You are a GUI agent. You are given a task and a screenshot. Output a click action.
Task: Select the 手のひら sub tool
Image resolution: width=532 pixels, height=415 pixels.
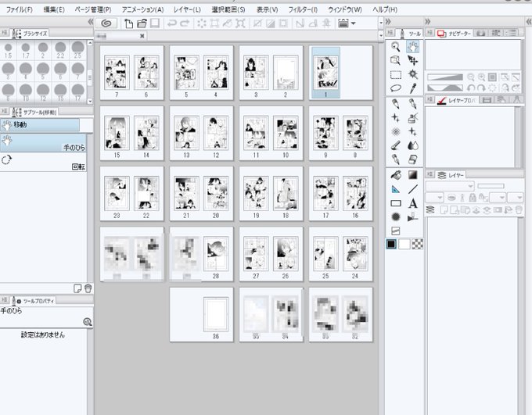(43, 142)
